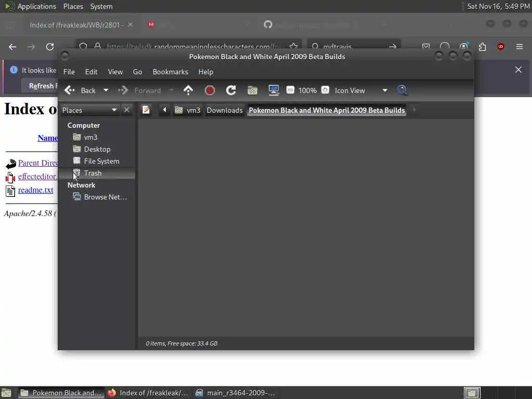The height and width of the screenshot is (399, 532).
Task: Navigate to vm3 in path bar
Action: [x=187, y=110]
